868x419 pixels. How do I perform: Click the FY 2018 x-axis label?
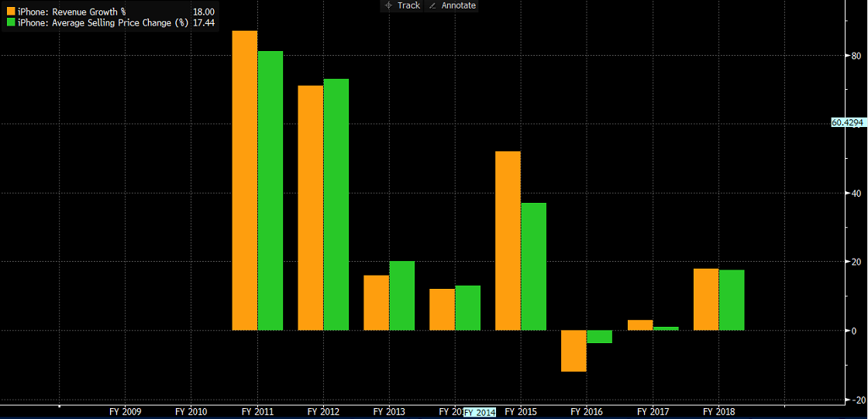pyautogui.click(x=718, y=412)
